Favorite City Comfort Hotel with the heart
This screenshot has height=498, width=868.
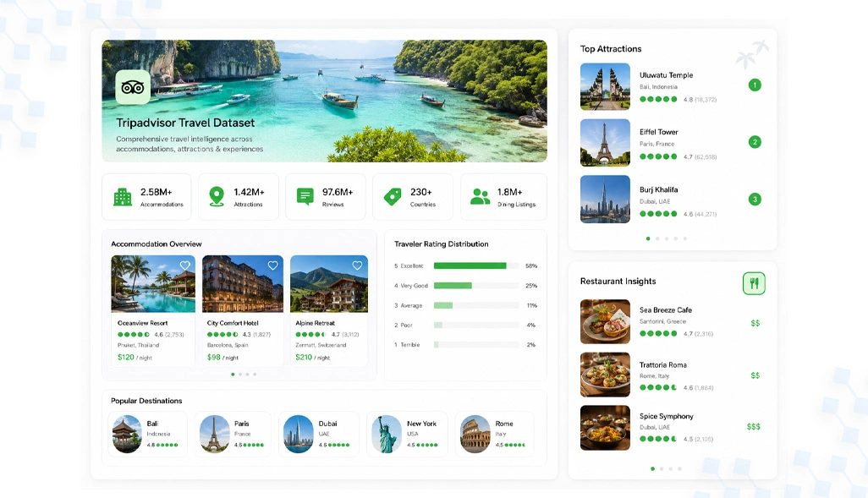[x=273, y=265]
